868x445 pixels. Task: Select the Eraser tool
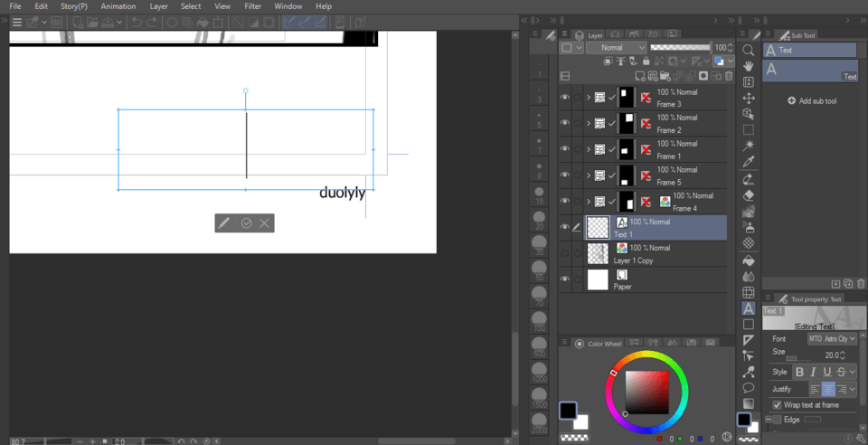click(x=748, y=194)
